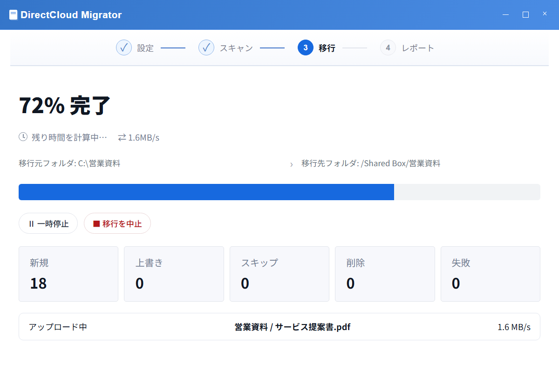Click the 失敗 0 statistics card
Viewport: 559px width, 392px height.
491,274
